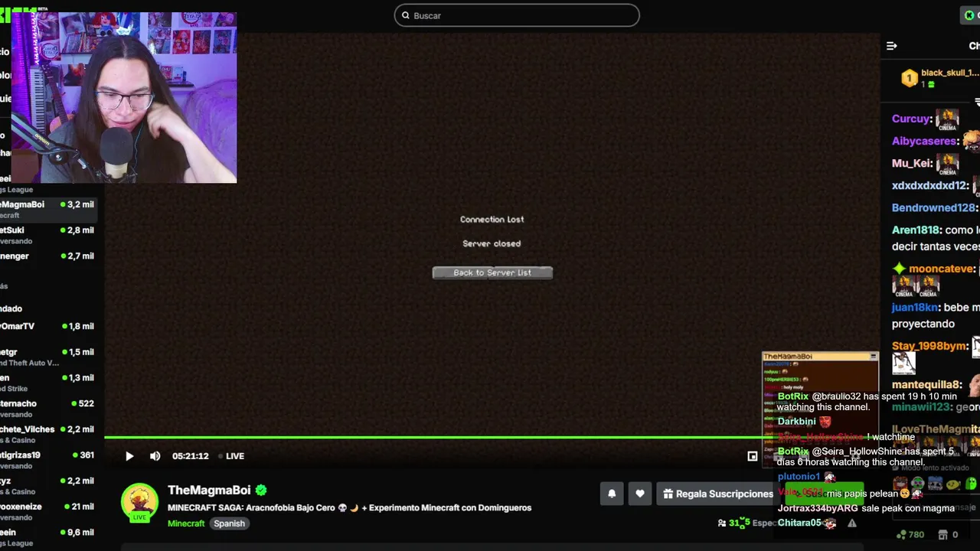Click the green star badge beside mooncateve
The height and width of the screenshot is (551, 980).
pos(899,269)
